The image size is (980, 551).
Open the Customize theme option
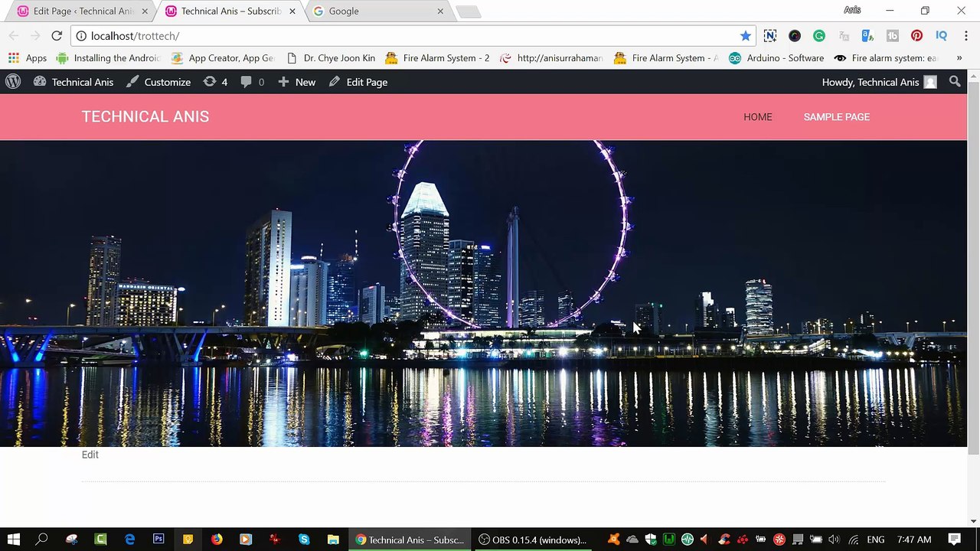tap(158, 82)
